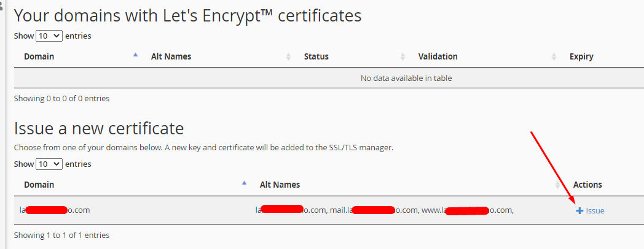Click the sort arrows next to Status column
Image resolution: width=644 pixels, height=249 pixels.
pos(403,56)
